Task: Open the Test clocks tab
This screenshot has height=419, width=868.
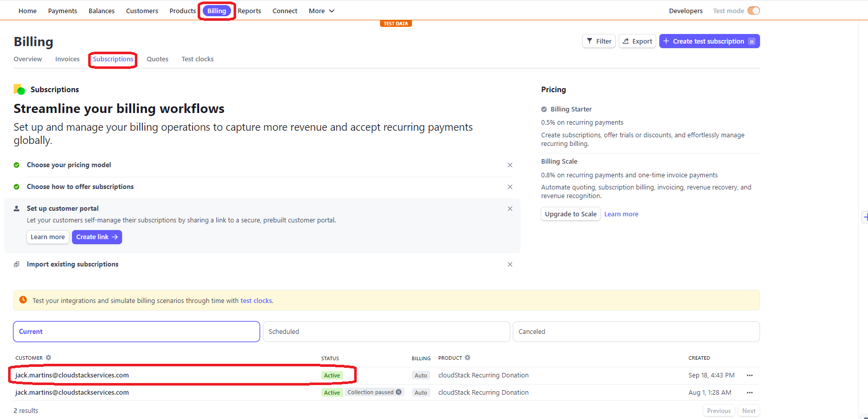Action: click(x=198, y=59)
